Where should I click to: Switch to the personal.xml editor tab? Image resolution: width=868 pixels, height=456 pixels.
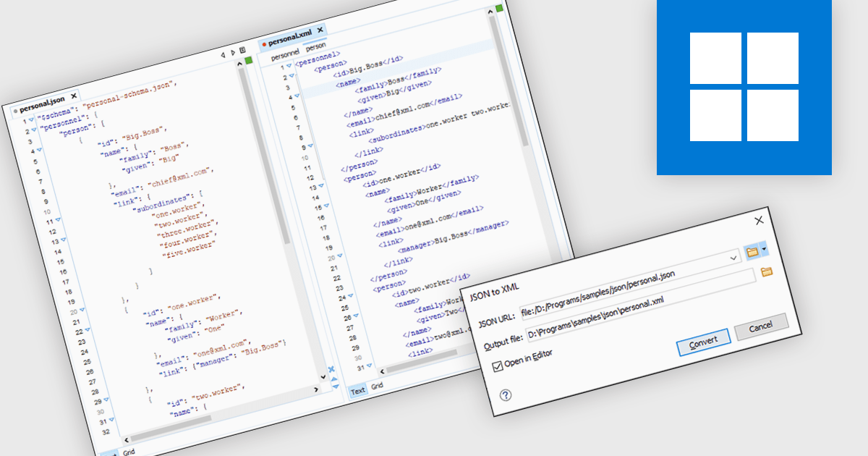point(289,35)
